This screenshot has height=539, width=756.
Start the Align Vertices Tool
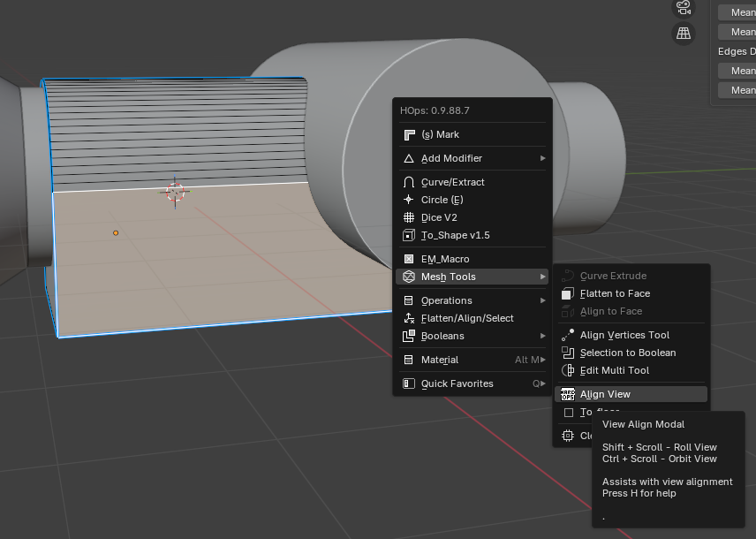[x=631, y=336]
